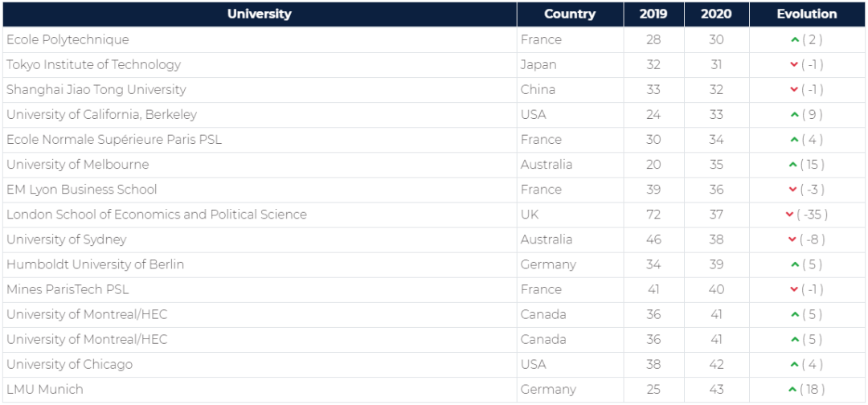Click the red down arrow for Tokyo Institute of Technology
The height and width of the screenshot is (405, 868).
[793, 64]
